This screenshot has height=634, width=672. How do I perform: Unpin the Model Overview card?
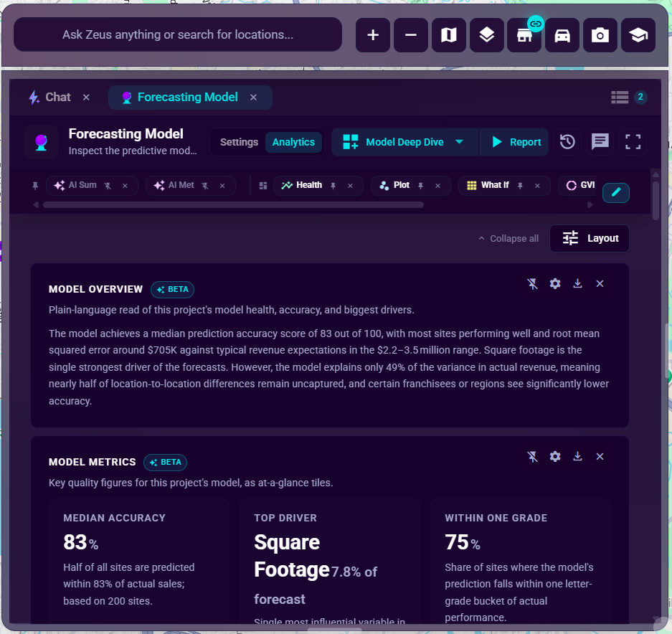pyautogui.click(x=533, y=284)
